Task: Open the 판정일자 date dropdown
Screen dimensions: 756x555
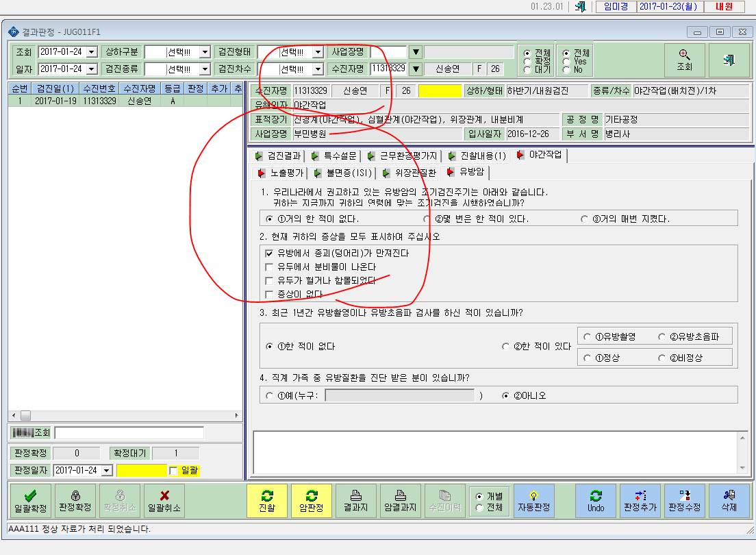Action: click(107, 470)
